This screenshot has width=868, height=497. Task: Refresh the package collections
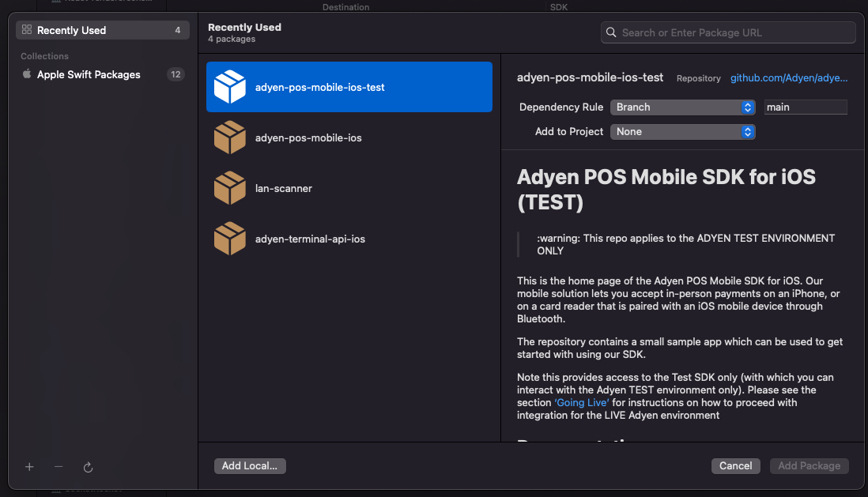pos(88,468)
